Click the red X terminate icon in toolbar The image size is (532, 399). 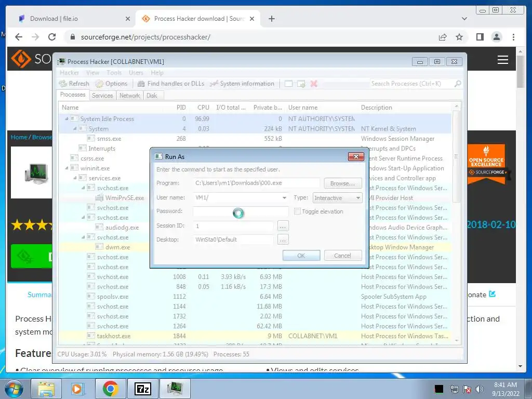(314, 84)
